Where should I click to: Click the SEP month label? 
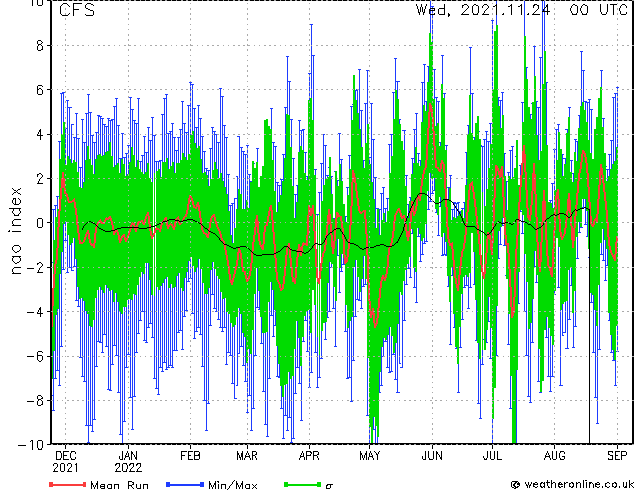pyautogui.click(x=617, y=456)
